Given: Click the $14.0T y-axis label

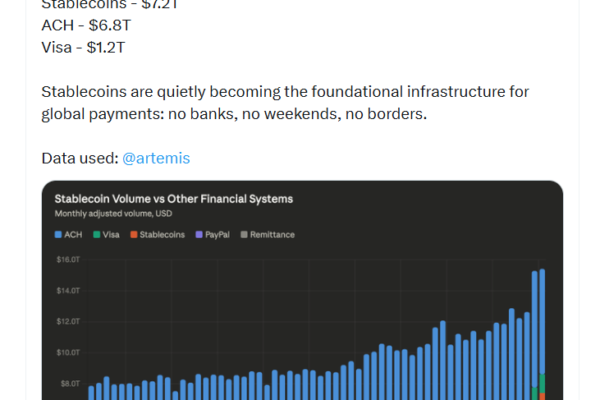Looking at the screenshot, I should click(x=68, y=290).
